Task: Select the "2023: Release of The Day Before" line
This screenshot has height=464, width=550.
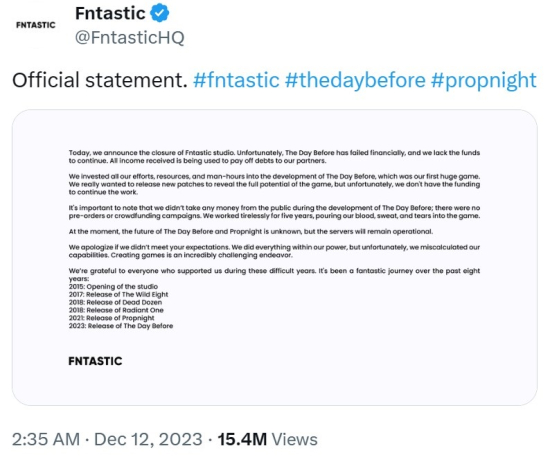Action: (121, 326)
